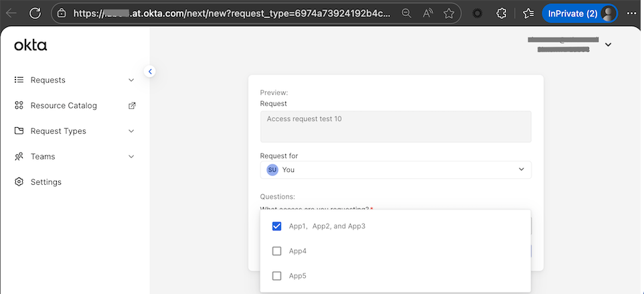The height and width of the screenshot is (294, 644).
Task: Click the Resource Catalog grid icon
Action: point(19,106)
